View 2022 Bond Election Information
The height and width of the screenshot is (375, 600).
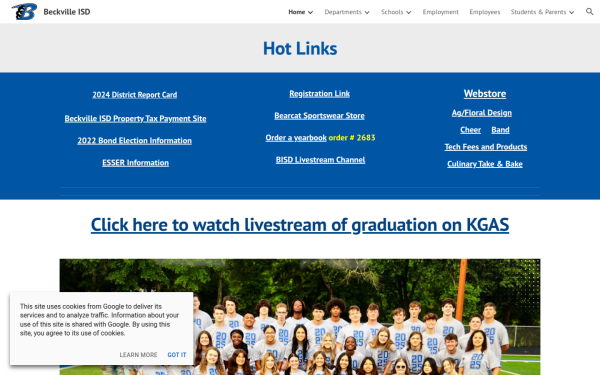pos(135,140)
